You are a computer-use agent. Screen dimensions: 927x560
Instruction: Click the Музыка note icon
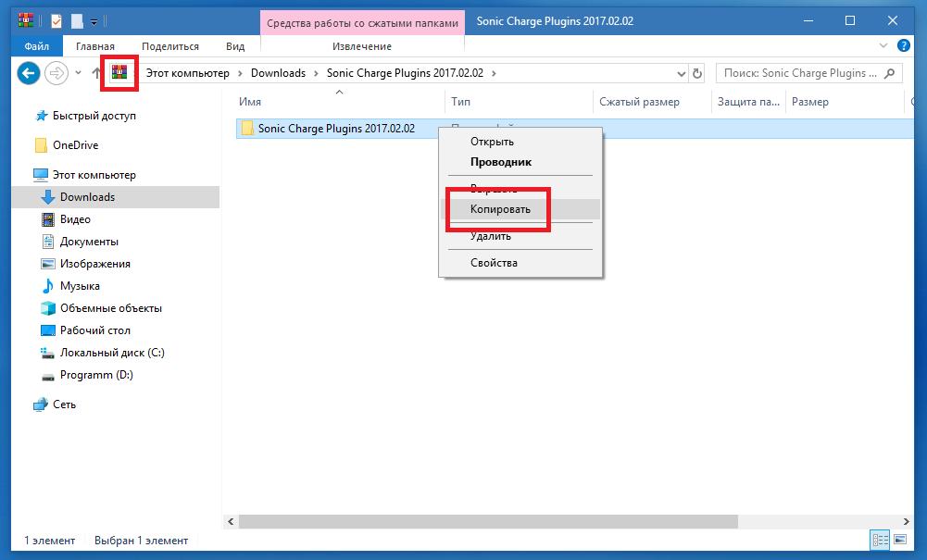[48, 286]
